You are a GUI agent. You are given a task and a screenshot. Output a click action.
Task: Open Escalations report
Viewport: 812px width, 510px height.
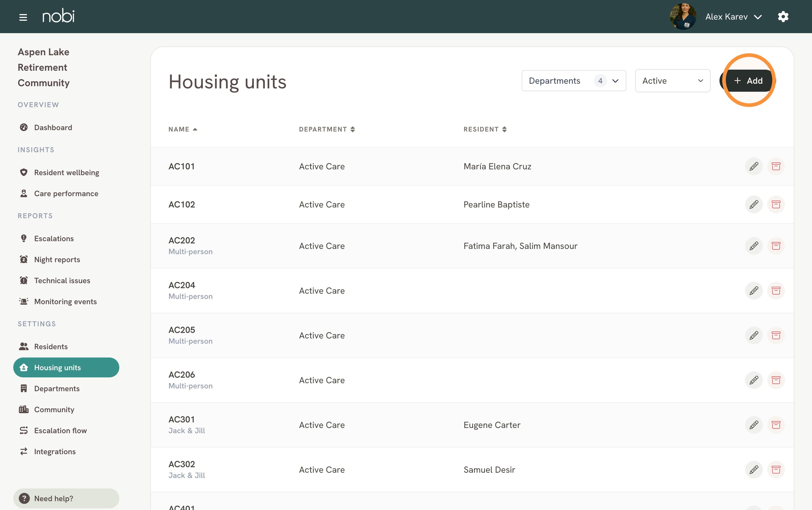click(66, 238)
